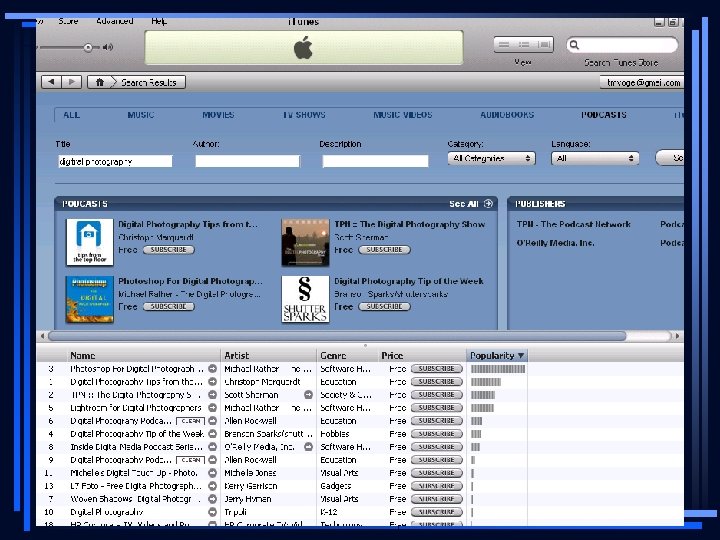Open O'Reilly Media, Inc. publisher link
Image resolution: width=720 pixels, height=540 pixels.
[x=555, y=243]
